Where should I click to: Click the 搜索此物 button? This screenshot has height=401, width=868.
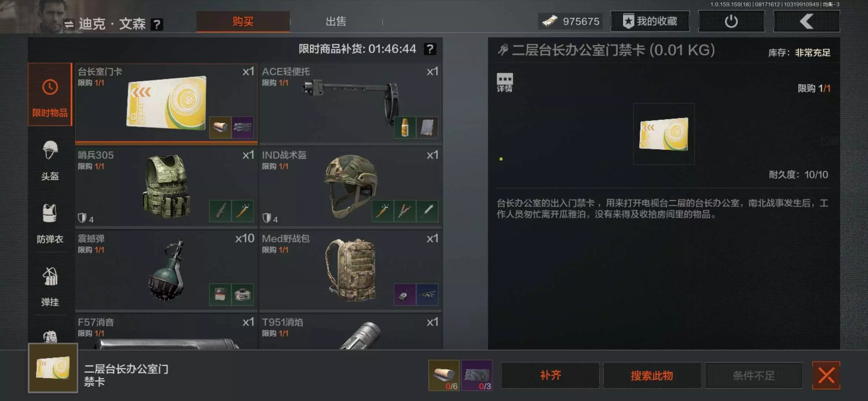652,375
